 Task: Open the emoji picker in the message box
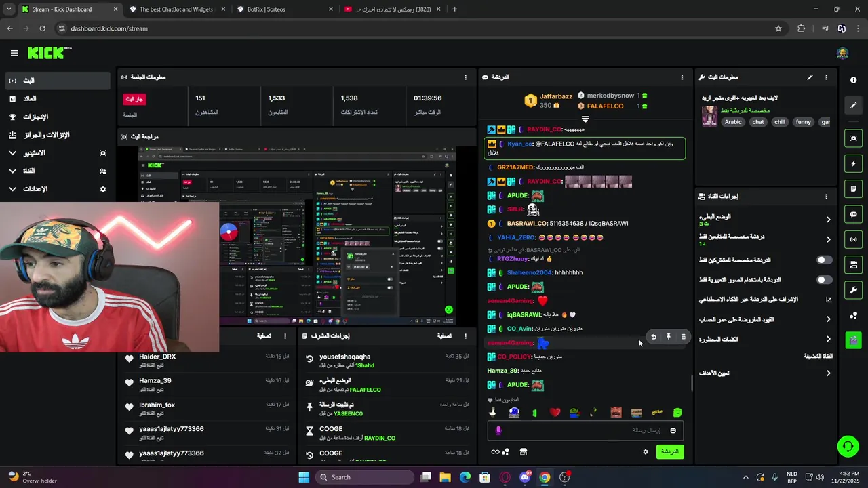click(x=673, y=430)
